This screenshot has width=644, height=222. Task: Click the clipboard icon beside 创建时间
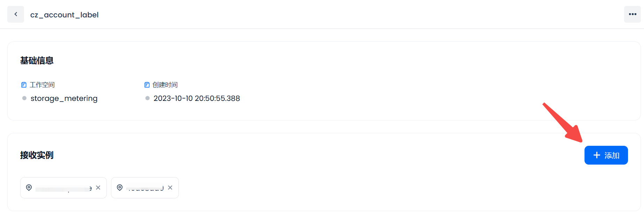click(147, 85)
